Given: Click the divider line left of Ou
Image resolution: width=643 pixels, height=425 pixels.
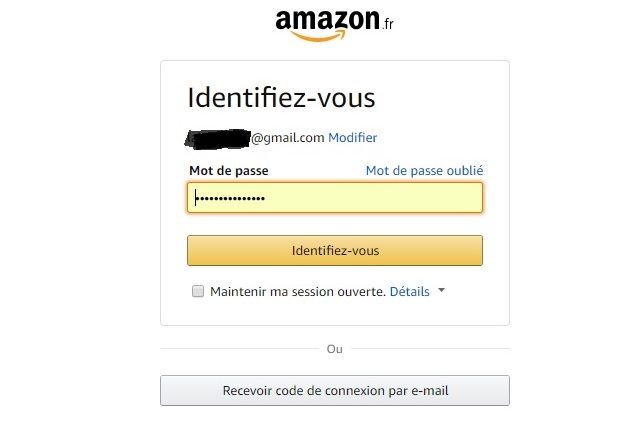Looking at the screenshot, I should [239, 349].
